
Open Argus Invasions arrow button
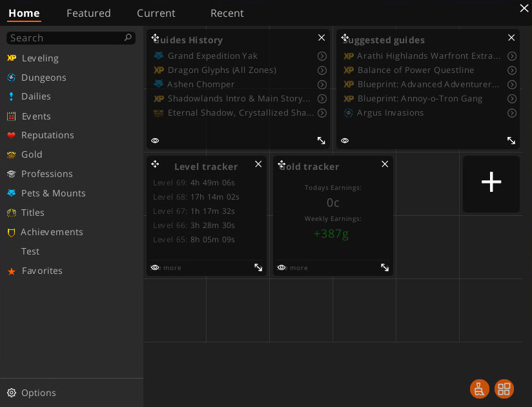pos(512,113)
